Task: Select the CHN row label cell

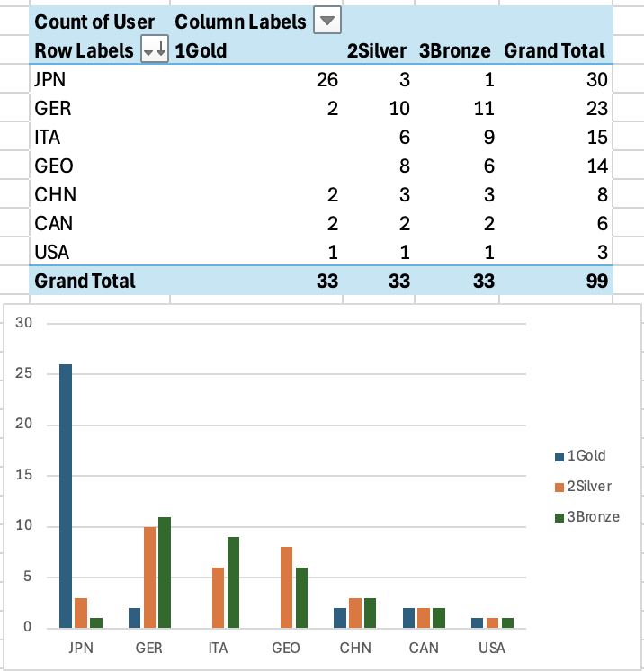Action: click(54, 194)
